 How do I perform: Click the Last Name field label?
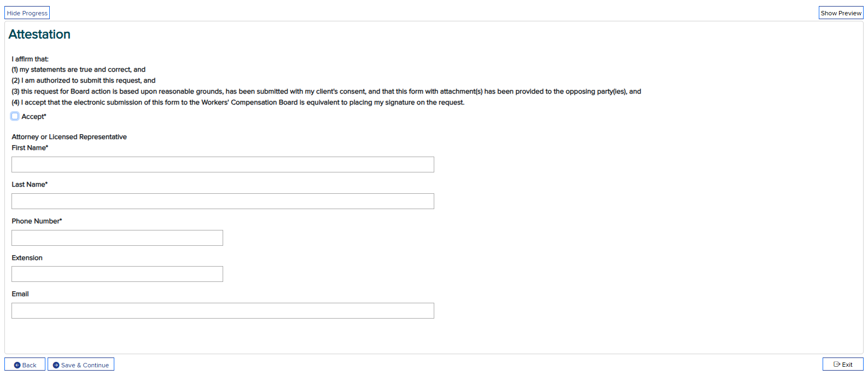(x=30, y=184)
